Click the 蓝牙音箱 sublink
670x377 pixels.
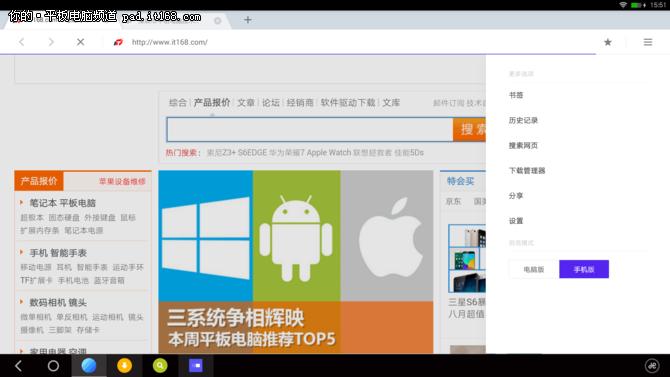click(109, 280)
